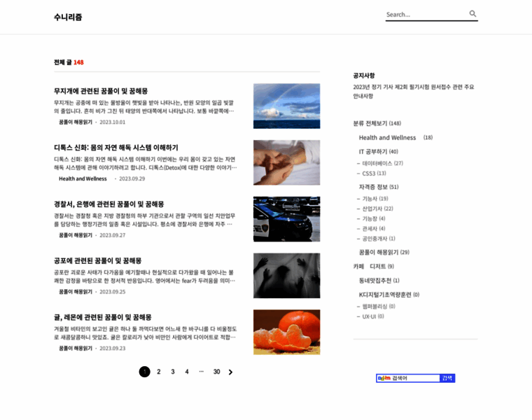The width and height of the screenshot is (532, 420).
Task: Click the 전체 글 148 heading
Action: click(x=69, y=62)
